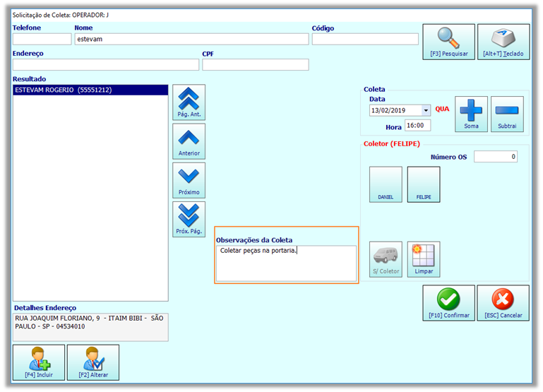Viewport: 543px width, 392px height.
Task: Go to previous page with Pág. Ant.
Action: click(189, 102)
